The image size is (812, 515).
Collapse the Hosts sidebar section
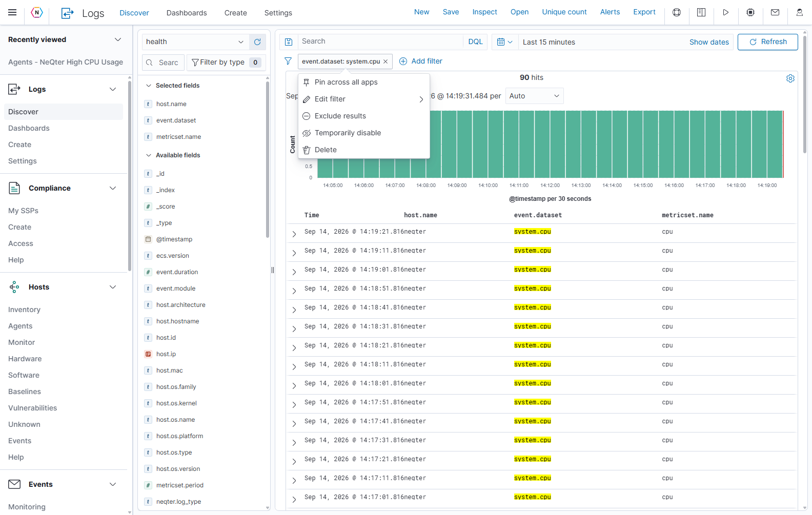point(113,287)
